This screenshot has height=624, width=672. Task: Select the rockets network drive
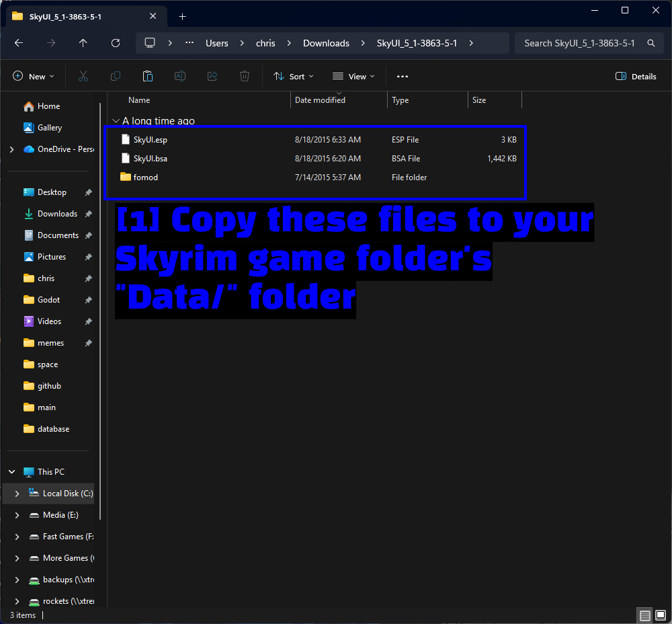(62, 601)
